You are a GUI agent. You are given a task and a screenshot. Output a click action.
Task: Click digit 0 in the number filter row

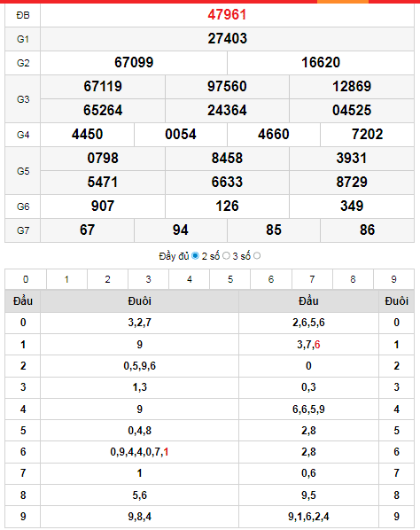pyautogui.click(x=26, y=279)
